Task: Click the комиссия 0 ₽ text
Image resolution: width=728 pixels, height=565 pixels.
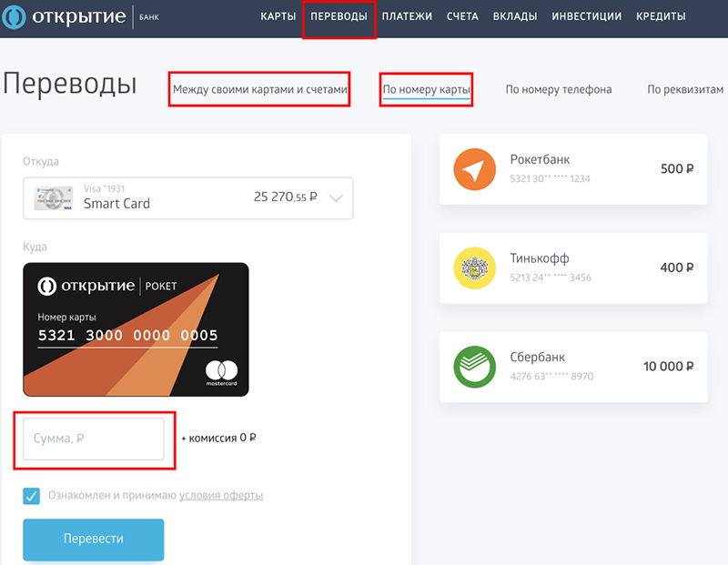Action: tap(218, 438)
